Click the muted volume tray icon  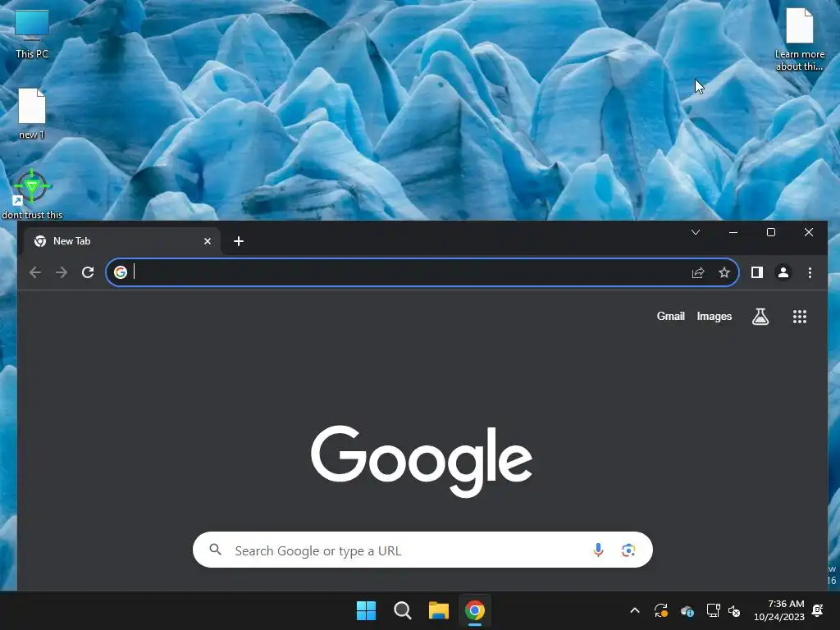[734, 610]
